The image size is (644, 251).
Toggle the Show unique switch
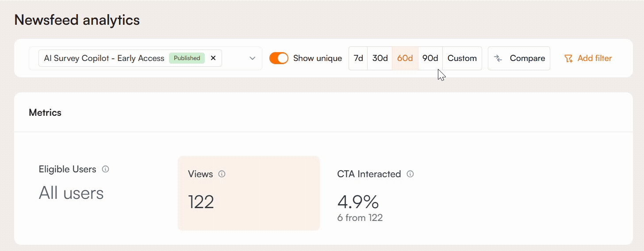(x=279, y=58)
